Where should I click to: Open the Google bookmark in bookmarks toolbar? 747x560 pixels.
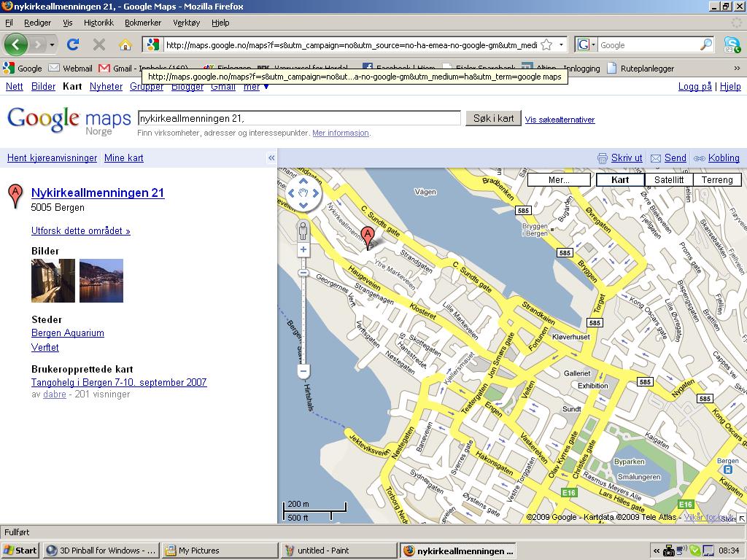23,68
